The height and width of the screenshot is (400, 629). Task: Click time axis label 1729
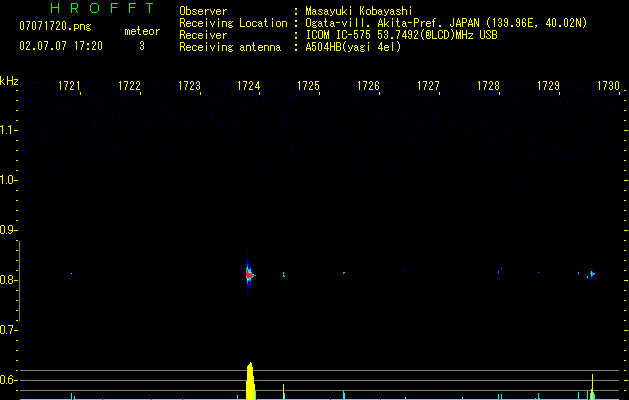coord(548,86)
